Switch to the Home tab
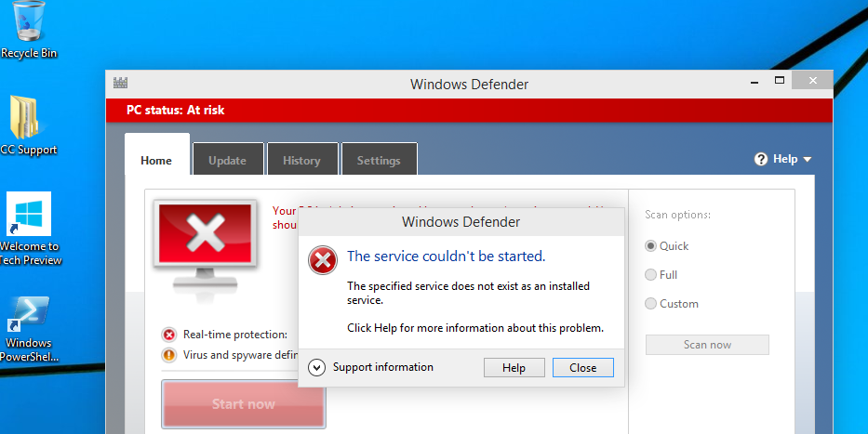This screenshot has height=434, width=868. [x=156, y=155]
